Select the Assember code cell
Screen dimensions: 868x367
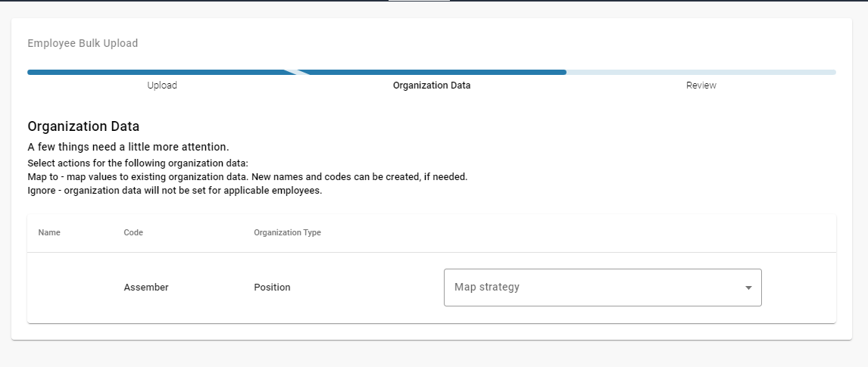146,288
